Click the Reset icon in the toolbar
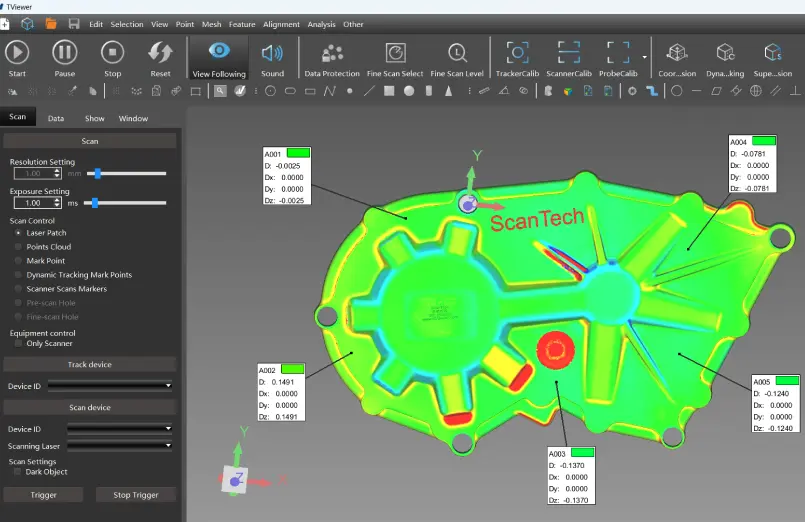This screenshot has height=522, width=805. 160,53
